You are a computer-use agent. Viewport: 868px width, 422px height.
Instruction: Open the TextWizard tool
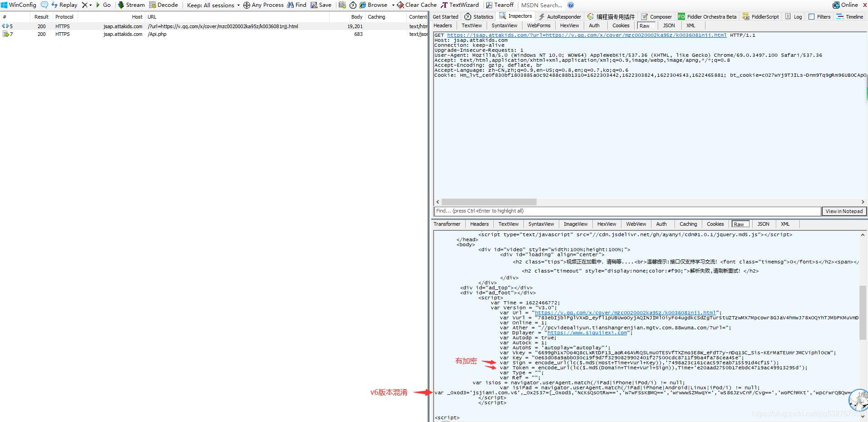tap(460, 5)
